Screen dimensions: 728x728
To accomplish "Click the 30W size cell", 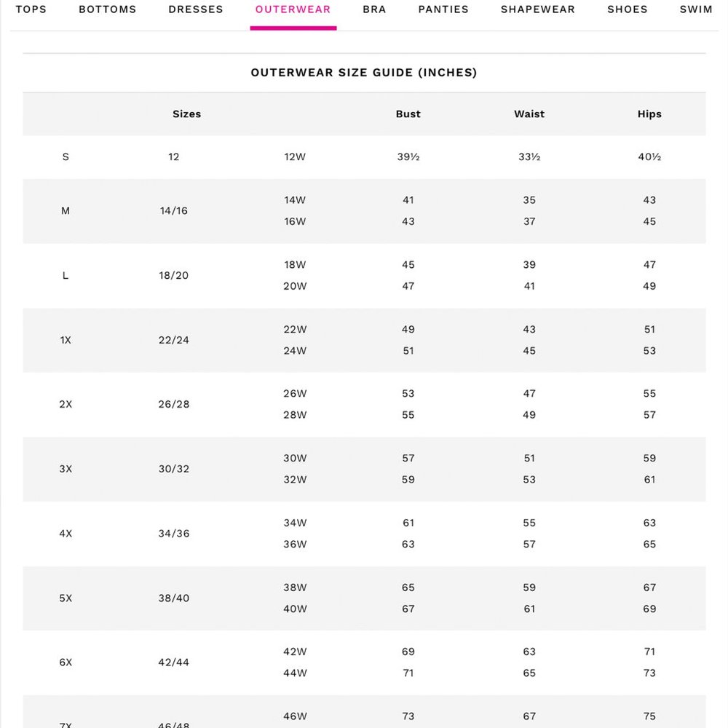I will [295, 458].
